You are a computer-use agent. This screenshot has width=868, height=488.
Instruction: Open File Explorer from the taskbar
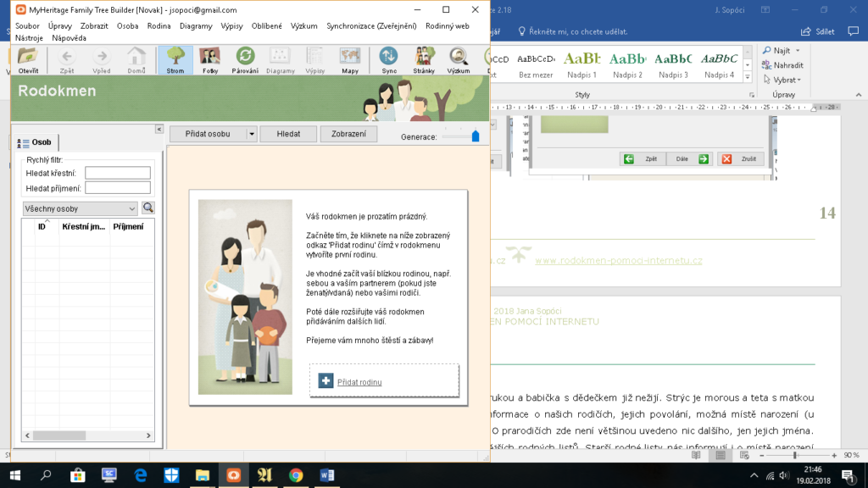[x=203, y=475]
